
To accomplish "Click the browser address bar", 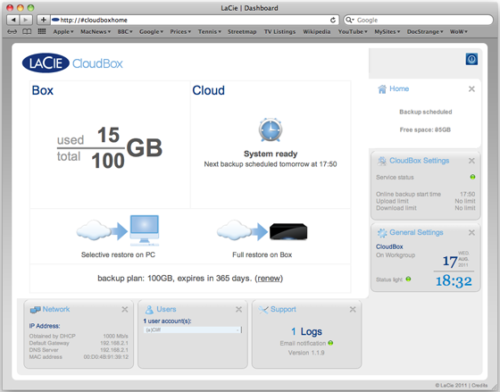I will pos(195,20).
